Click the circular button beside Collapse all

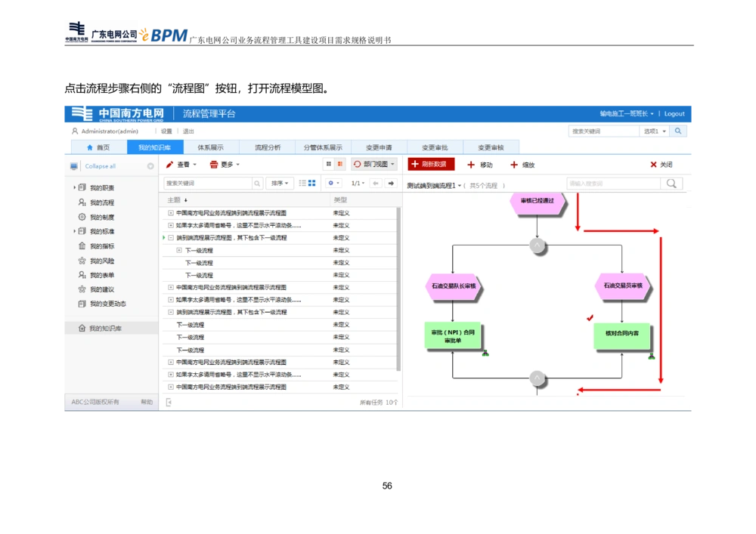coord(150,166)
